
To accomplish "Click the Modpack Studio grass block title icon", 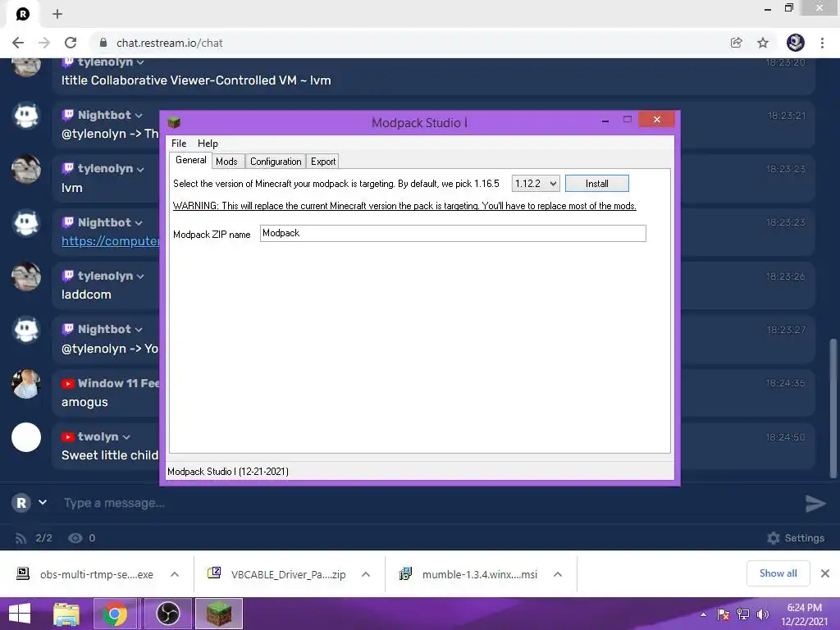I will tap(174, 122).
